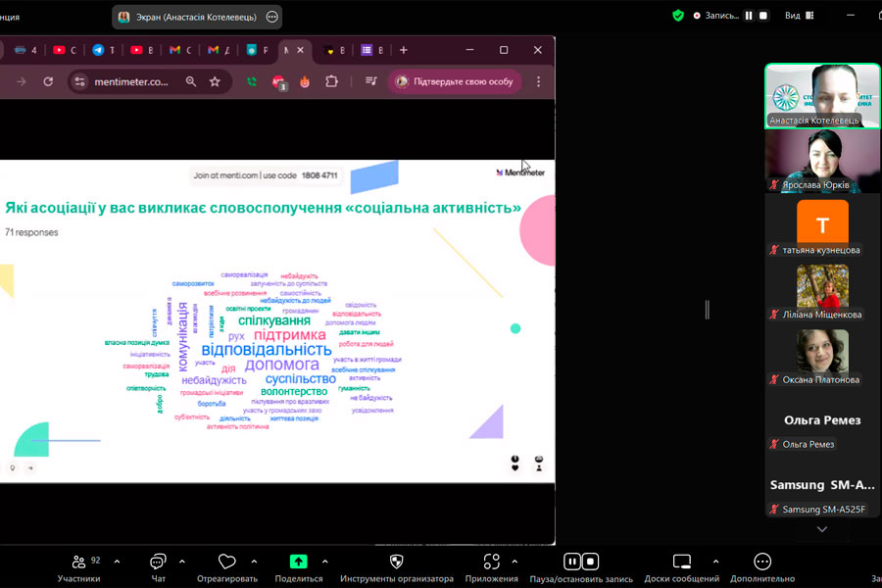
Task: Expand the reactions options arrow
Action: (x=254, y=562)
